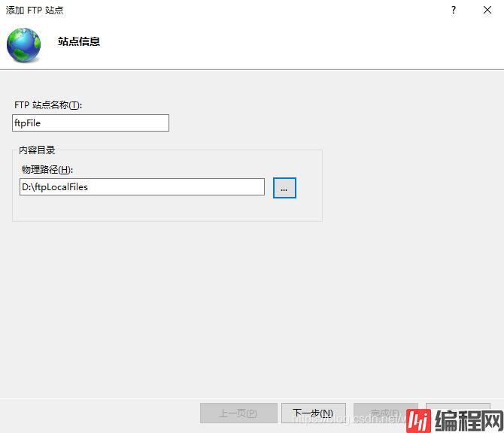Click the globe icon in the header
Image resolution: width=504 pixels, height=433 pixels.
(24, 44)
